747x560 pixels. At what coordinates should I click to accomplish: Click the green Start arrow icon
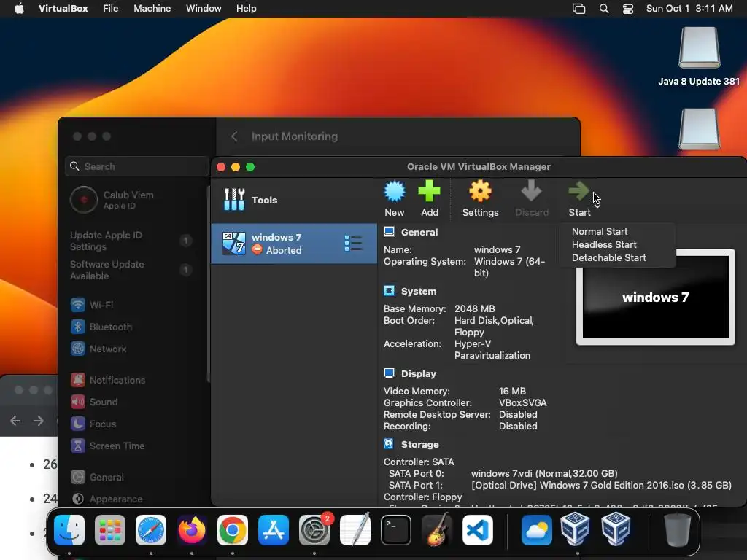pos(578,192)
